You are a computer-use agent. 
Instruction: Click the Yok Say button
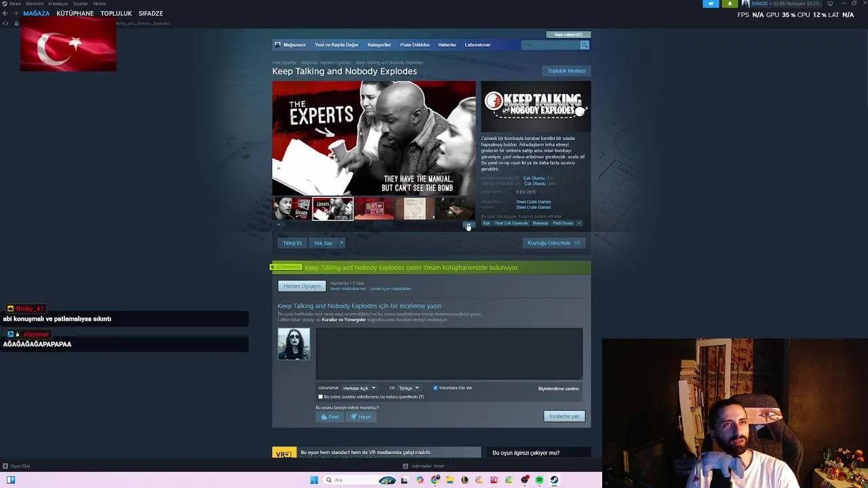coord(323,243)
